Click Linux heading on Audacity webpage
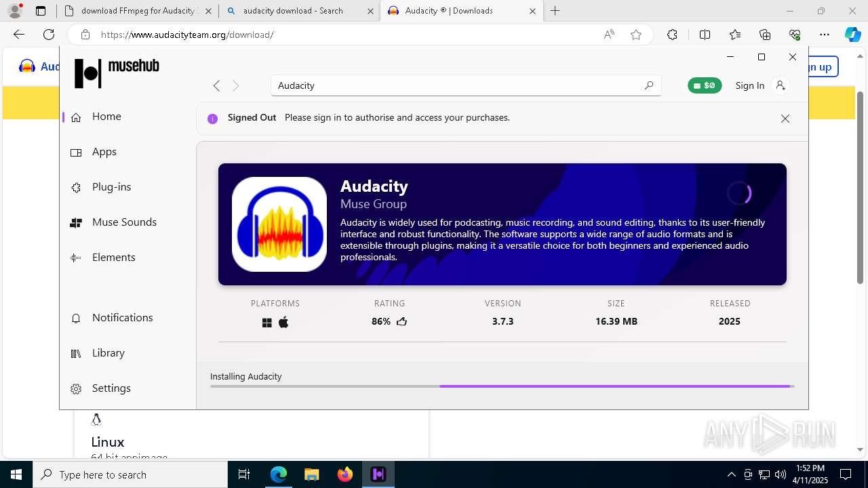This screenshot has height=488, width=868. tap(108, 442)
